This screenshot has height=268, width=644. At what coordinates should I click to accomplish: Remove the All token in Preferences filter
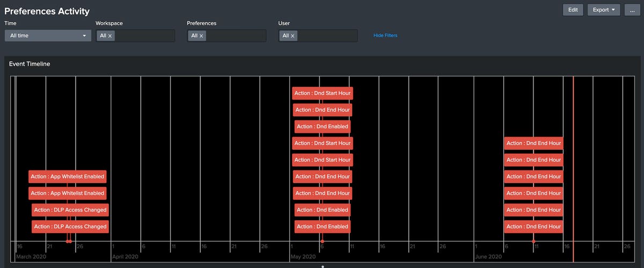click(x=201, y=36)
